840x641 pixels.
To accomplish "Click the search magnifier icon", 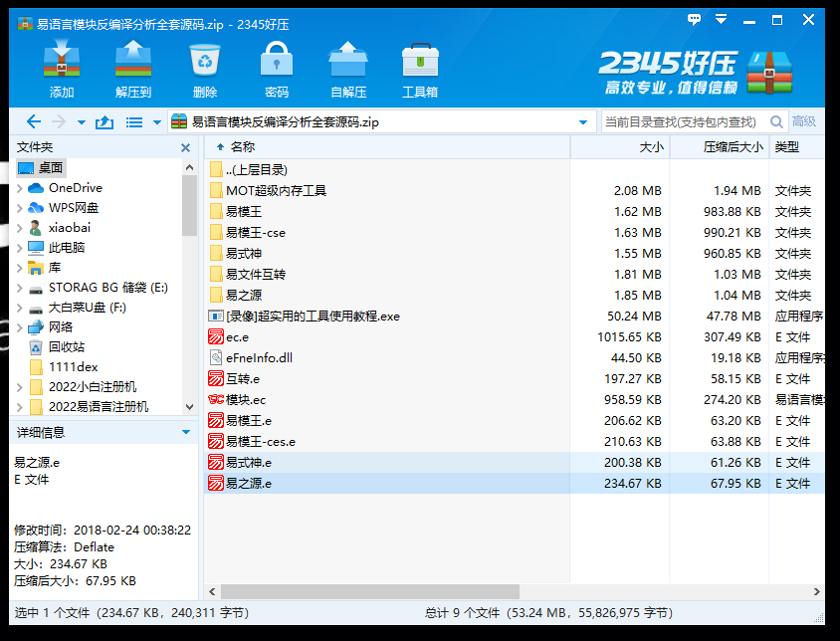I will tap(775, 122).
